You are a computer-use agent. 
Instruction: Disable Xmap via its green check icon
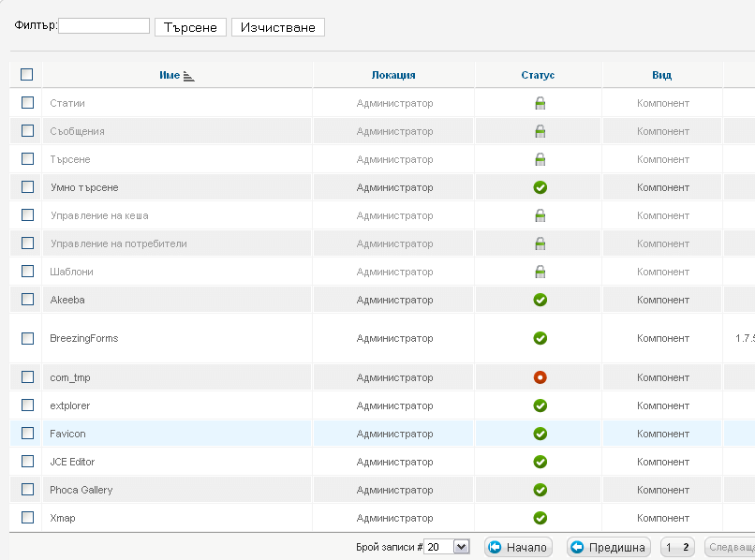click(540, 518)
